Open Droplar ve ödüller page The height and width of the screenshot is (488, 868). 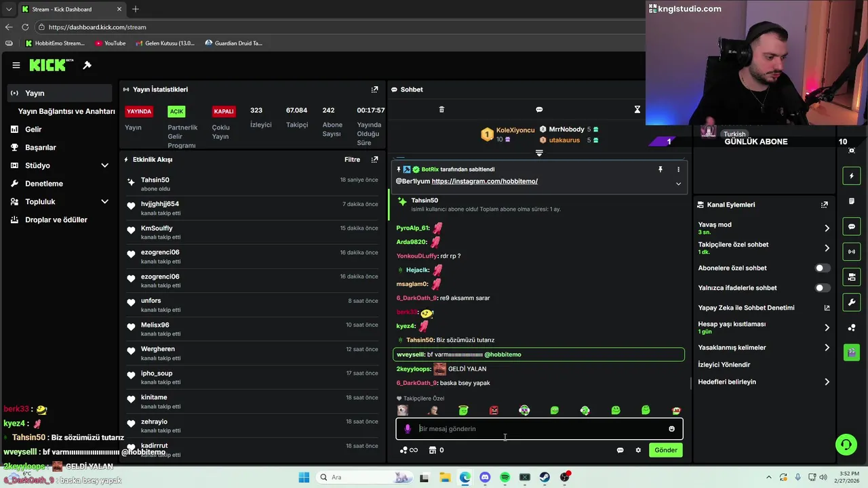pos(60,220)
